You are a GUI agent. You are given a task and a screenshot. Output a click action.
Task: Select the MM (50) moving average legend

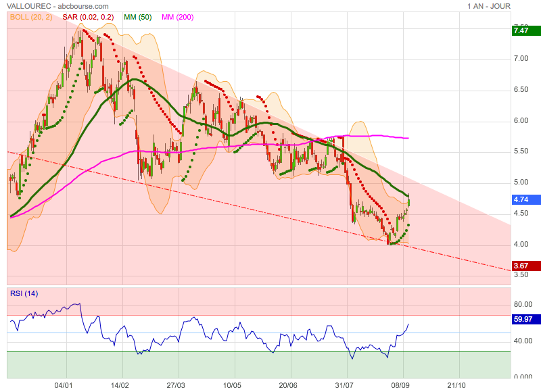point(138,17)
